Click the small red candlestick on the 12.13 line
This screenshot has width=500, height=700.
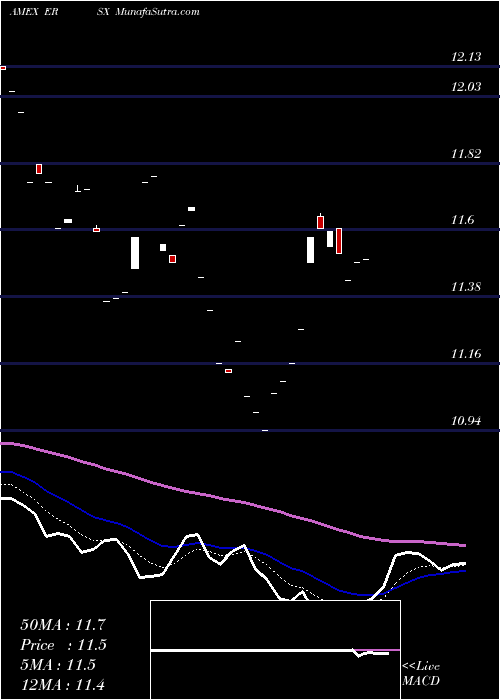pyautogui.click(x=3, y=68)
